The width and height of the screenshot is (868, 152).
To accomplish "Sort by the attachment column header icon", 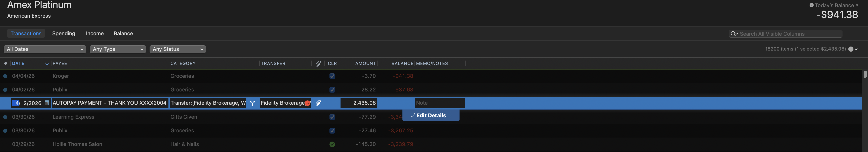I will 318,64.
